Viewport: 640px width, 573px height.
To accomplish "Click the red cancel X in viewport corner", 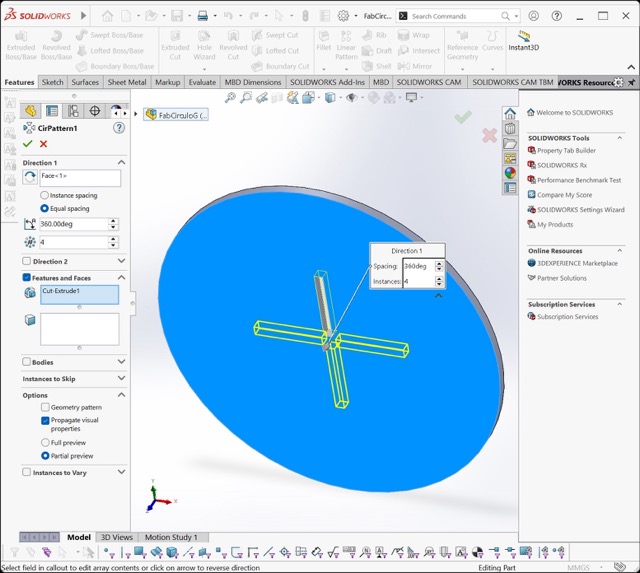I will 489,135.
